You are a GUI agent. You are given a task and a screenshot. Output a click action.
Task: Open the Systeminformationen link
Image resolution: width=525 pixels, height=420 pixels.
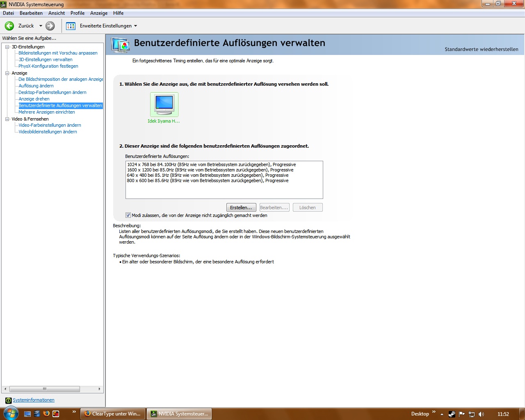point(34,400)
